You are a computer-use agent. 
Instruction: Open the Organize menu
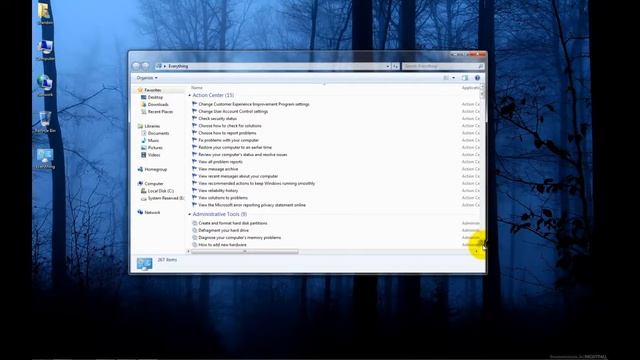click(x=147, y=78)
